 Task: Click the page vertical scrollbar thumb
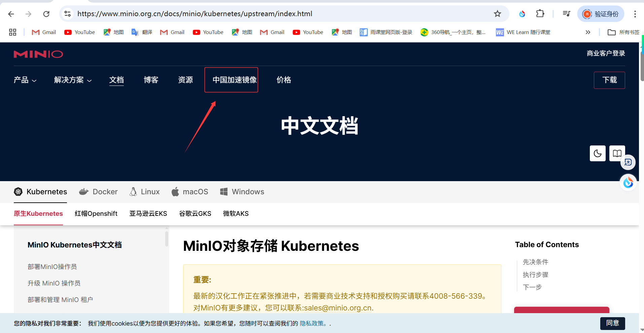[642, 66]
